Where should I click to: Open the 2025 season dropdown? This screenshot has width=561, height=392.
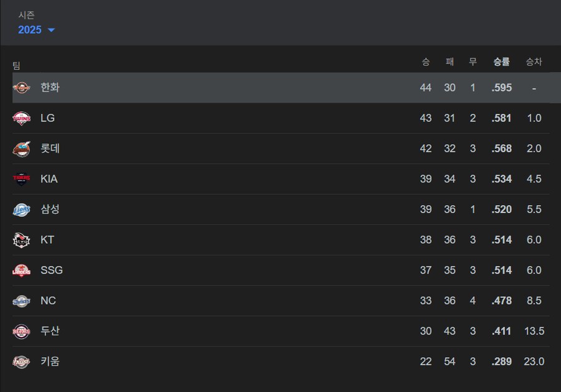pyautogui.click(x=36, y=30)
